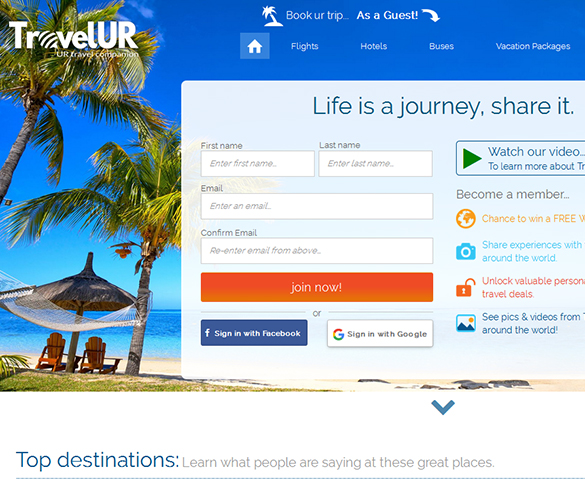The height and width of the screenshot is (500, 585).
Task: Focus the Last name input field
Action: click(x=376, y=163)
